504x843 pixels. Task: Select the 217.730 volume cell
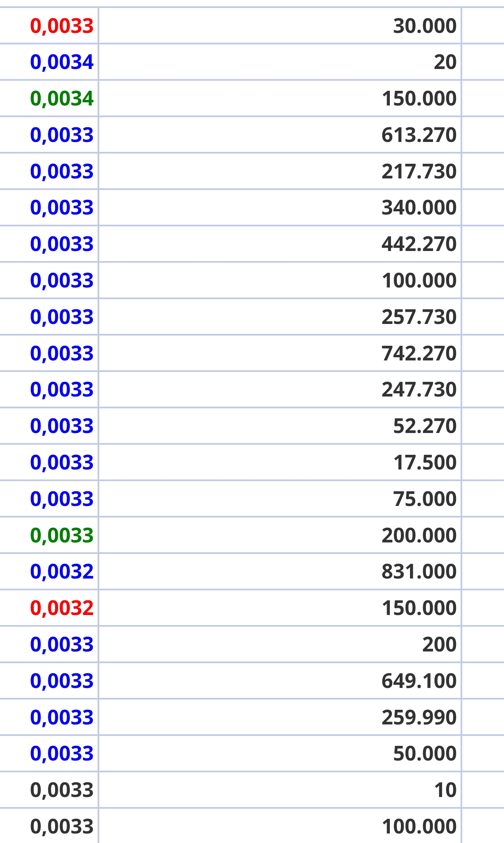[x=280, y=171]
